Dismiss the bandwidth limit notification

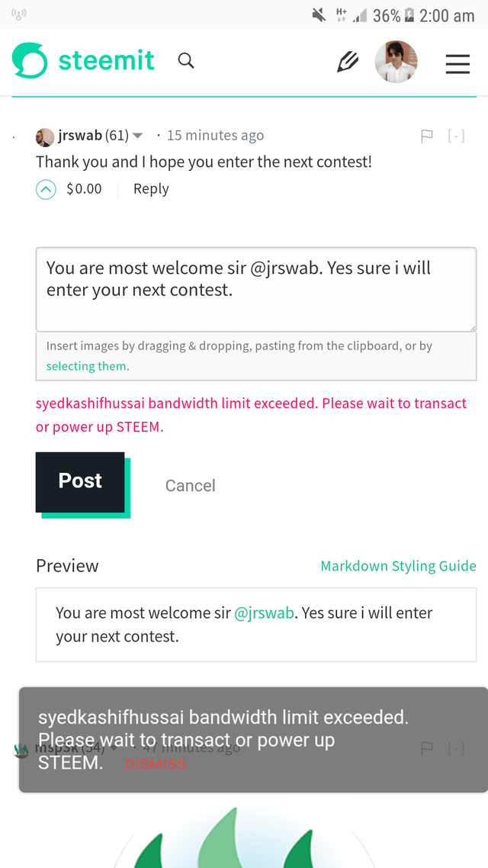[155, 764]
